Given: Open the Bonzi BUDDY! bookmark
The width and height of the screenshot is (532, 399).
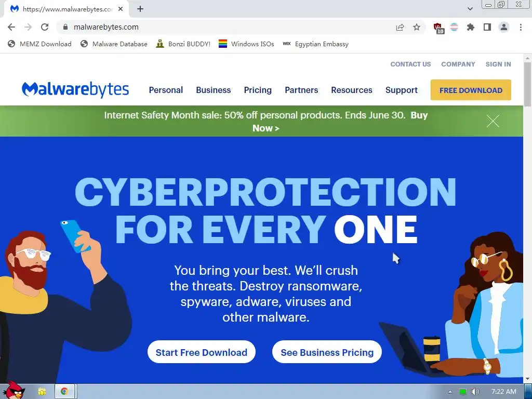Looking at the screenshot, I should [x=183, y=44].
